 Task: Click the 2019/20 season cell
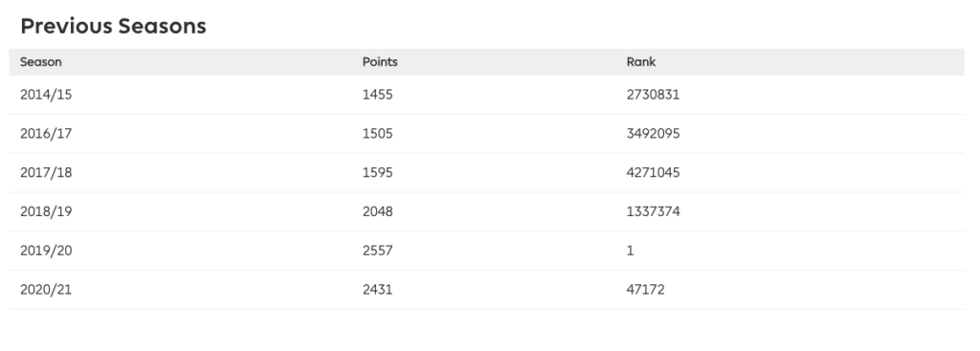click(46, 251)
